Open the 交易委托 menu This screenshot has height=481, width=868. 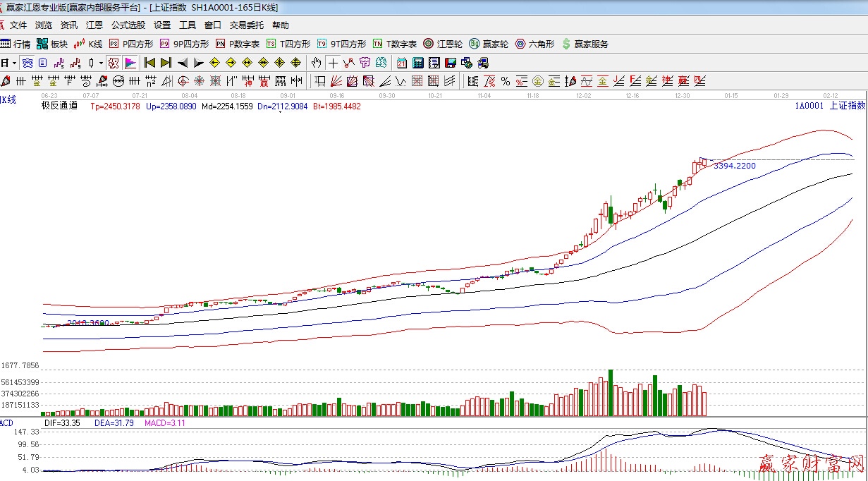tap(246, 25)
